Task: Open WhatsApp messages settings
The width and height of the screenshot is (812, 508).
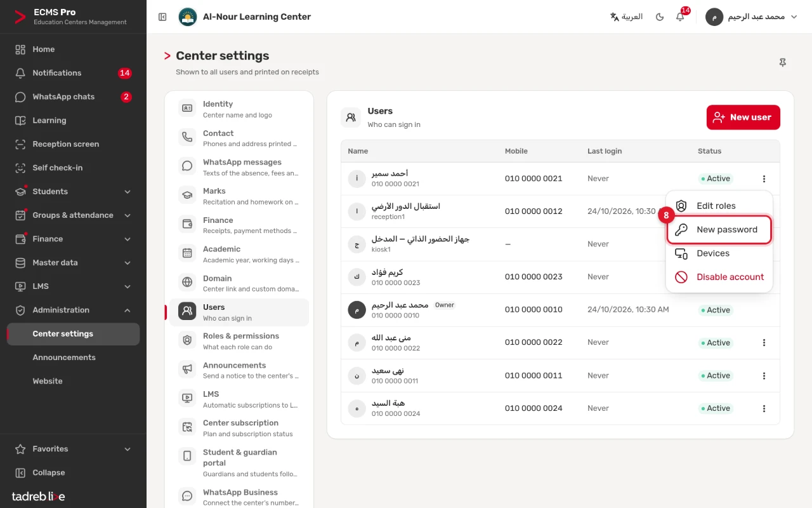Action: click(239, 168)
